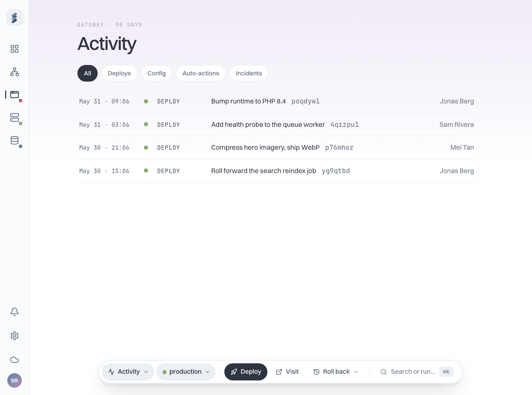
Task: Filter activity by Auto-actions
Action: click(201, 73)
